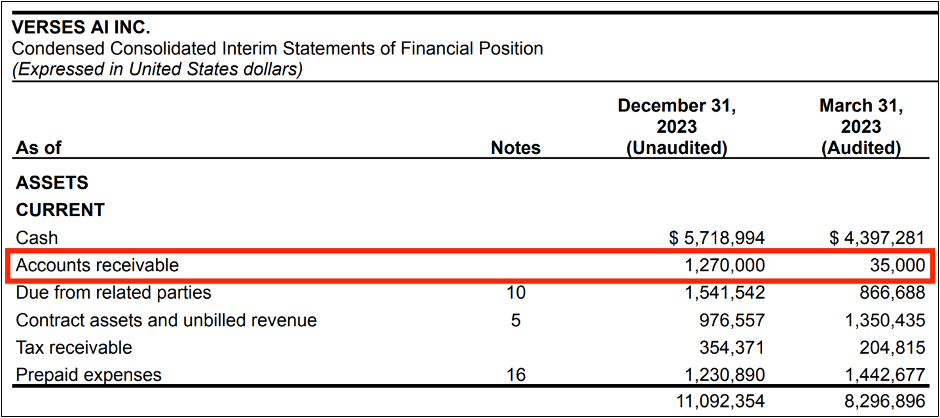
Task: Click the December 31, 2023 (Unaudited) header
Action: click(x=676, y=127)
